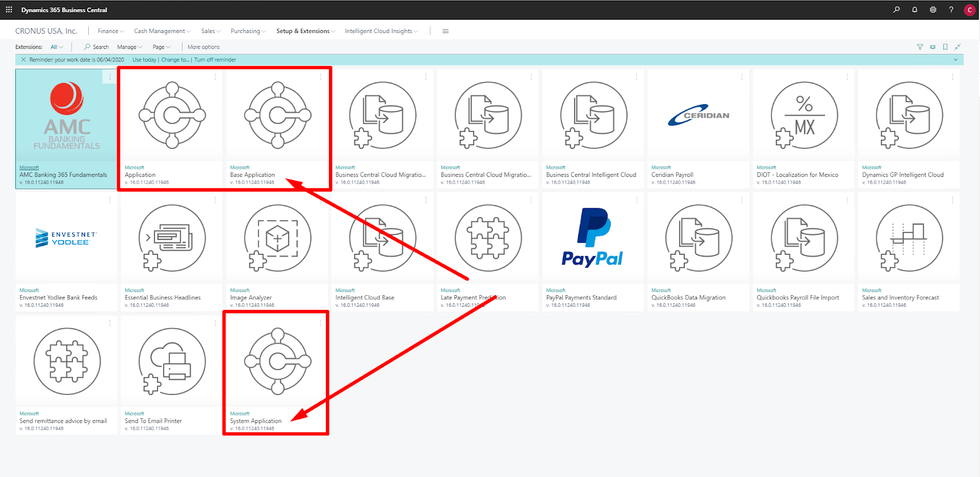Viewport: 980px width, 477px height.
Task: Switch the layout view icon next to the filter
Action: [932, 47]
